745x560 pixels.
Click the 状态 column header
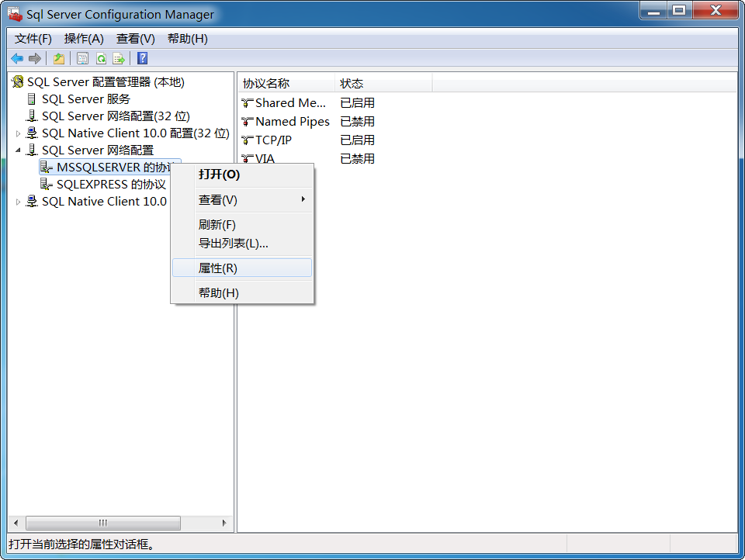[x=383, y=84]
